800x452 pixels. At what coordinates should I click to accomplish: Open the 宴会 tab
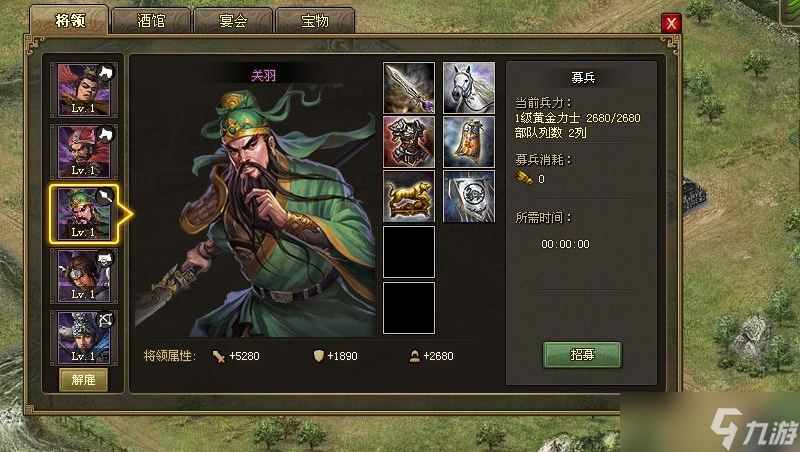pos(233,21)
